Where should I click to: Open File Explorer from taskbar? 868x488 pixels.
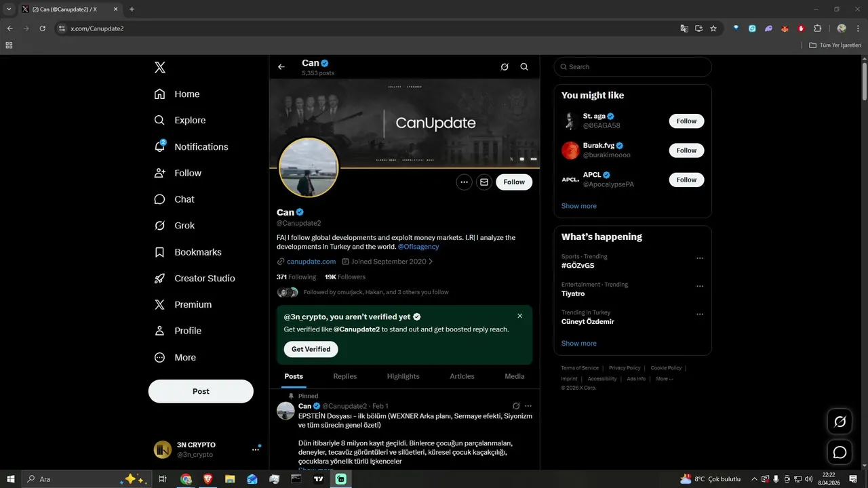pos(230,479)
